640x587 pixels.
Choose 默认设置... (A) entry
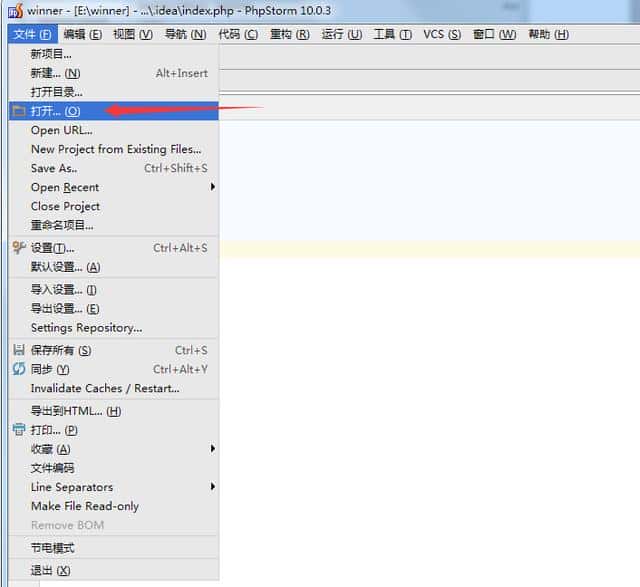[113, 267]
